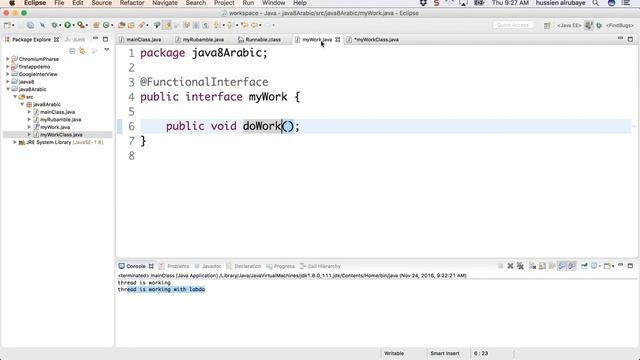Click the Debug bug icon in toolbar
Image resolution: width=640 pixels, height=360 pixels.
tap(54, 25)
